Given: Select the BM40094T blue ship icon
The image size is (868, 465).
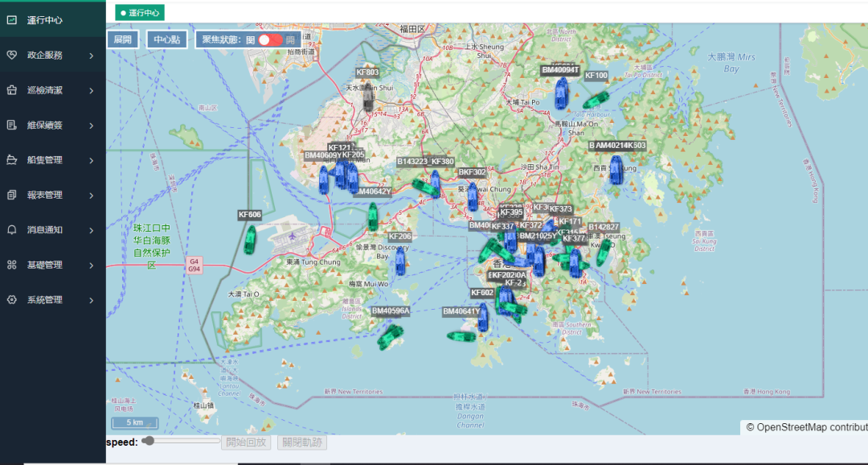Looking at the screenshot, I should click(x=561, y=94).
